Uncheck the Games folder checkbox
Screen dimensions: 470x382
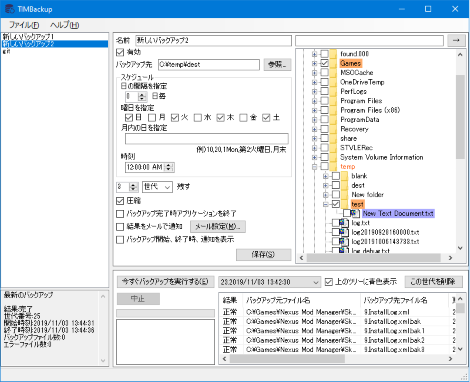[325, 63]
